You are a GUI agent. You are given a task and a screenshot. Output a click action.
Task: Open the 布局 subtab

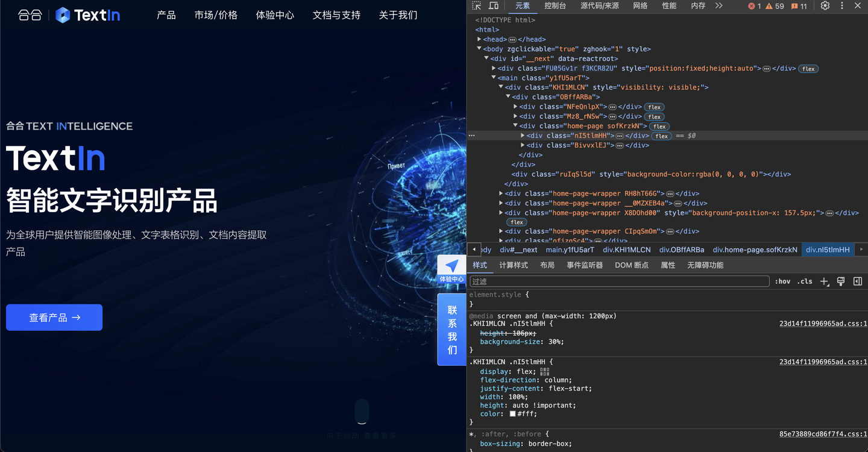pos(547,265)
